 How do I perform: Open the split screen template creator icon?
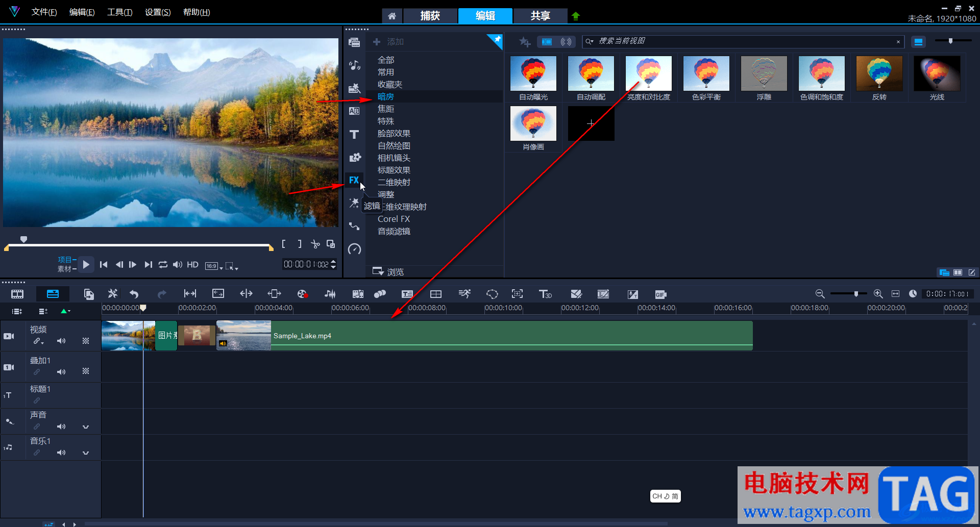tap(436, 294)
